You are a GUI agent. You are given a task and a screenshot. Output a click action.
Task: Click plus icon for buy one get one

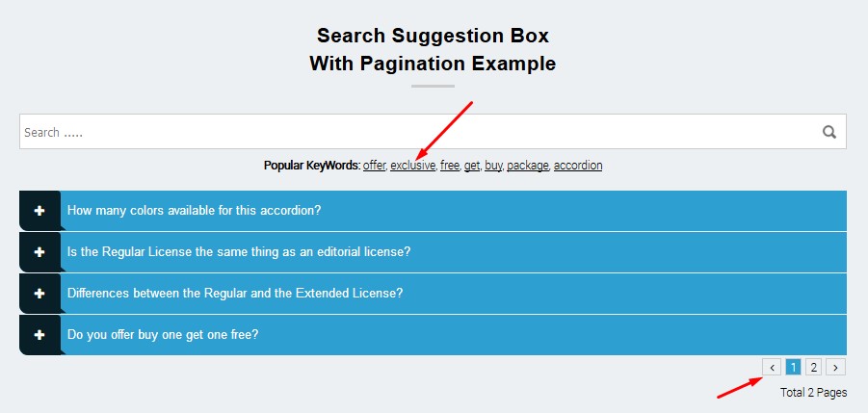[39, 335]
